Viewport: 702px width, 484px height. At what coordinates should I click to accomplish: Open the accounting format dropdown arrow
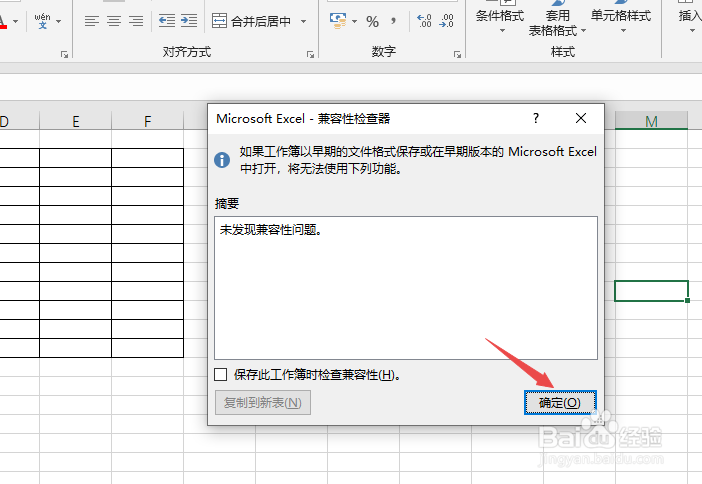(355, 21)
